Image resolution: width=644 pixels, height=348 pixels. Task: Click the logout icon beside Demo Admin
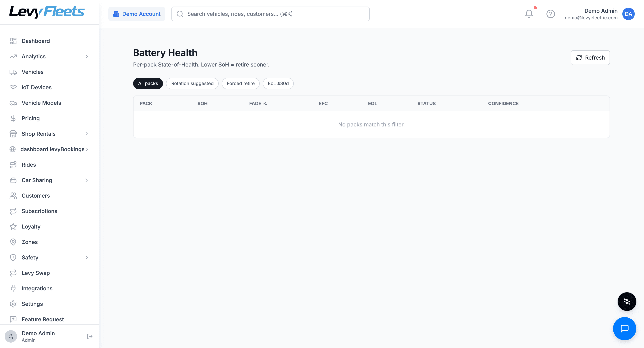(90, 337)
